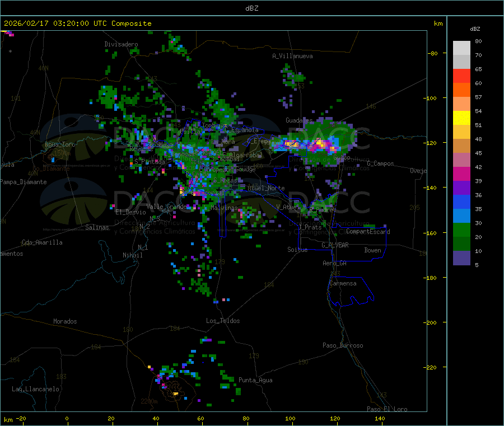This screenshot has height=426, width=504.
Task: Click the Paso El Loro label
Action: pyautogui.click(x=387, y=409)
